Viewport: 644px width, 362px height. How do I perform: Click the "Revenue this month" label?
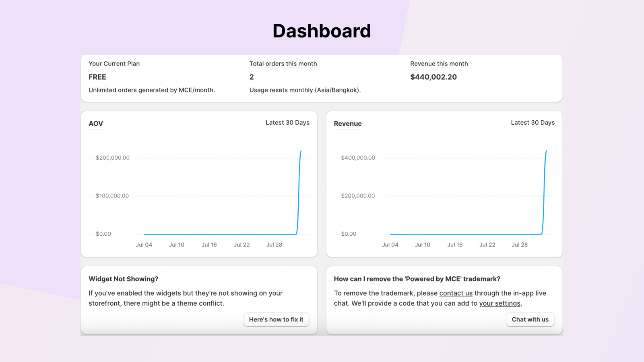pyautogui.click(x=439, y=64)
